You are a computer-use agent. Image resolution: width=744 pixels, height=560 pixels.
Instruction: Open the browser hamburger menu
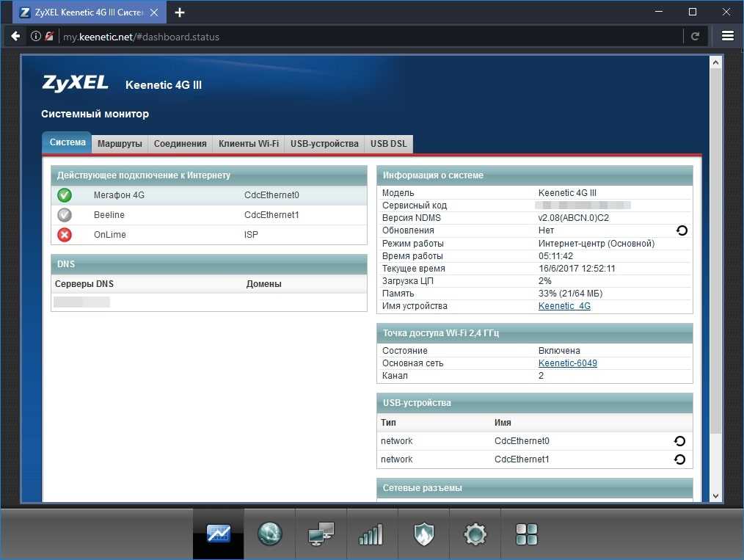tap(727, 36)
